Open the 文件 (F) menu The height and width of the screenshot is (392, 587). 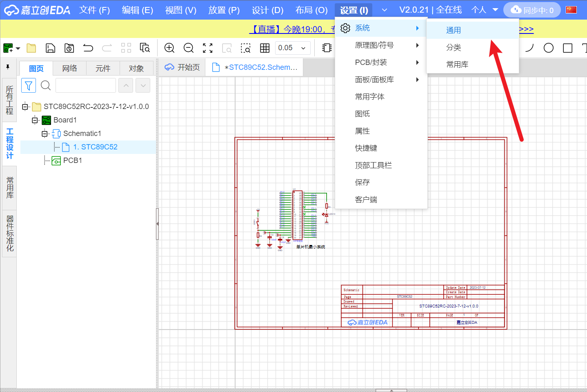point(94,10)
